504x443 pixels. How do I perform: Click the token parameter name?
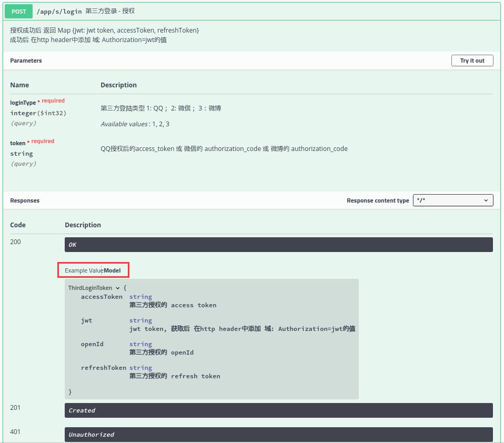17,143
